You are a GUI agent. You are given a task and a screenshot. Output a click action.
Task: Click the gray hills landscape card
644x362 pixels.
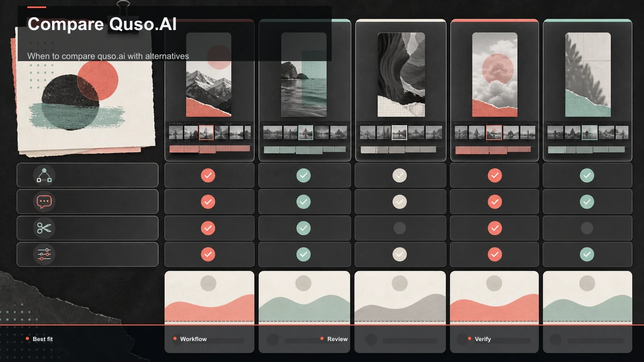pos(400,298)
